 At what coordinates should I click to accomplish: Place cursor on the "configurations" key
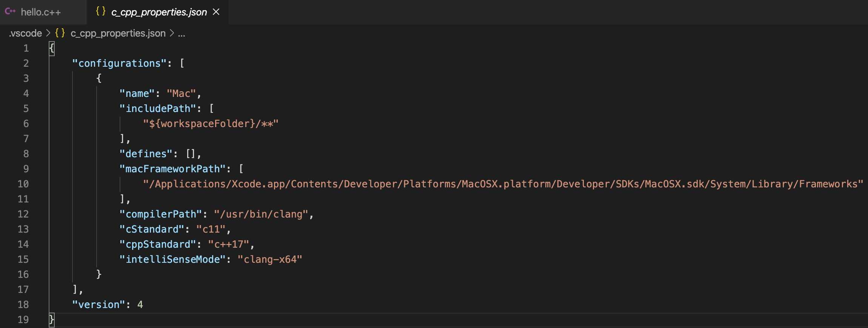[x=119, y=63]
